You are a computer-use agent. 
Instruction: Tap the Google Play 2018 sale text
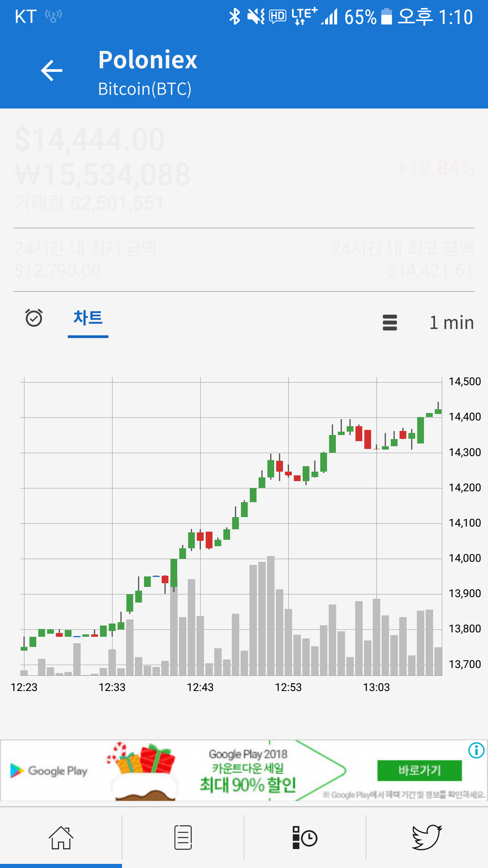[248, 770]
